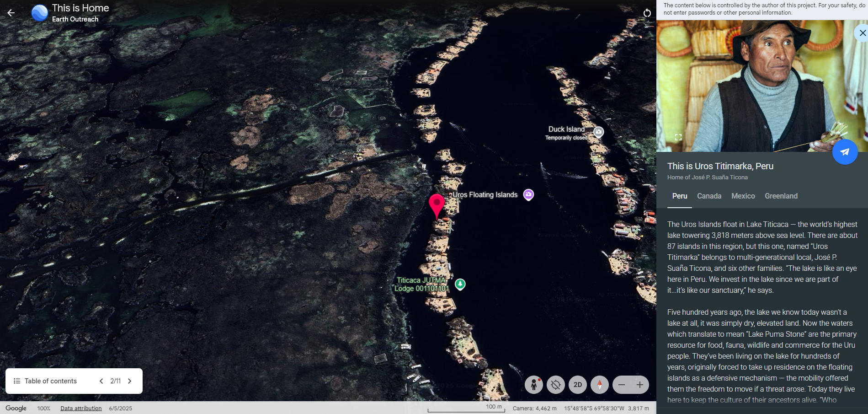Image resolution: width=868 pixels, height=414 pixels.
Task: Click the Pegman Street View icon
Action: tap(534, 385)
